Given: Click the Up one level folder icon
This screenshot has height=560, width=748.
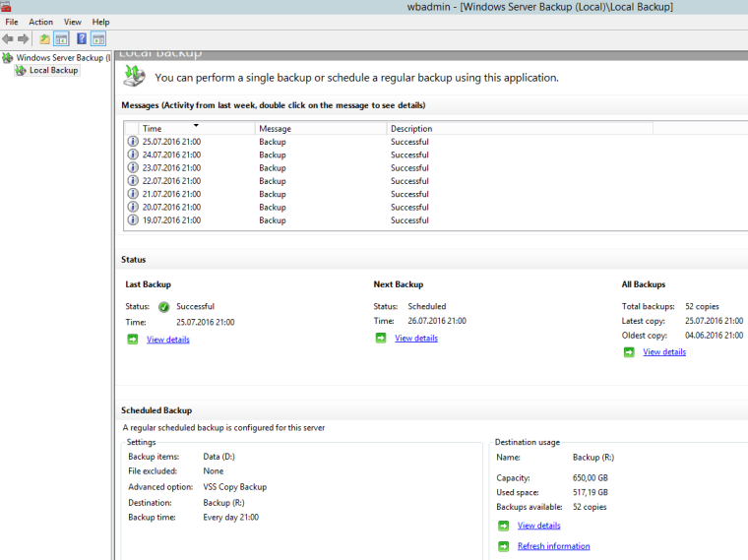Looking at the screenshot, I should point(44,39).
